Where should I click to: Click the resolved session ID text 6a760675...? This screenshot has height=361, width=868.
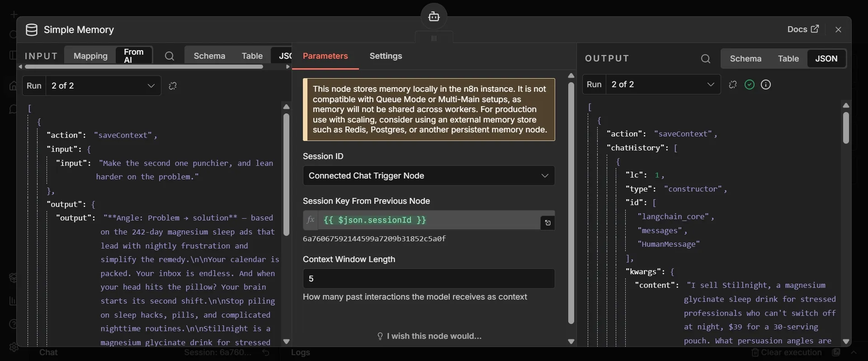[x=374, y=239]
